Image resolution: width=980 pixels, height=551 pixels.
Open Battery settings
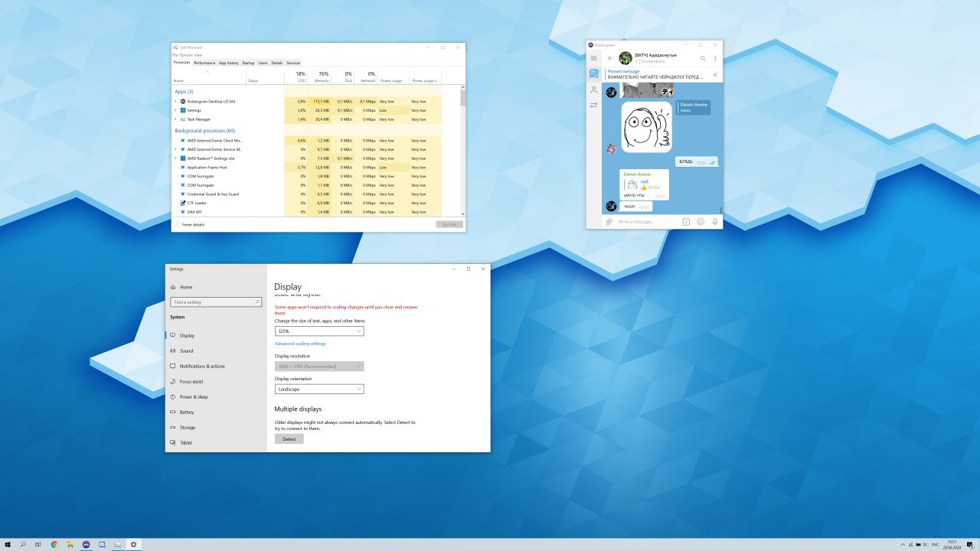point(216,412)
